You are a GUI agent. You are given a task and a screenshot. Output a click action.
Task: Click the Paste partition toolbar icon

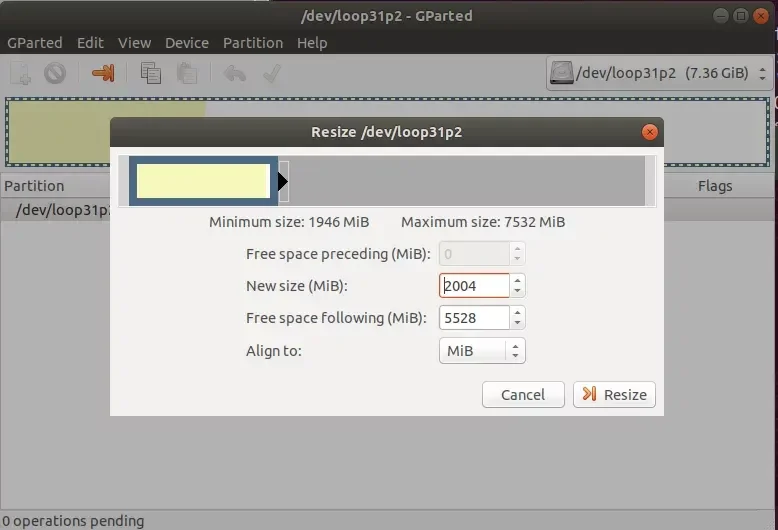[x=187, y=73]
